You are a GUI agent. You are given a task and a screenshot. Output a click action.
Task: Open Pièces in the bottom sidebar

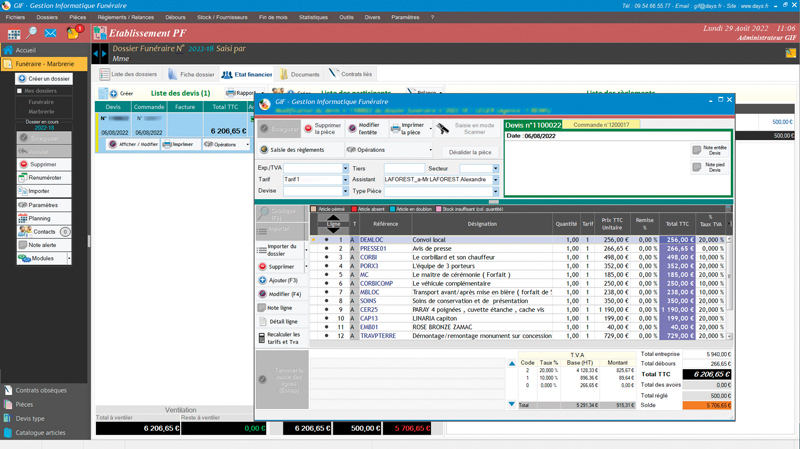24,404
